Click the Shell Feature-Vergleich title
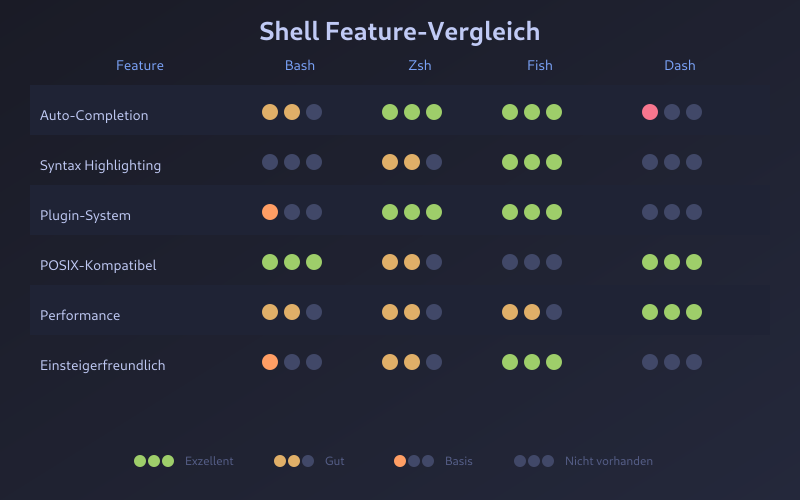Viewport: 800px width, 500px height. [x=400, y=31]
